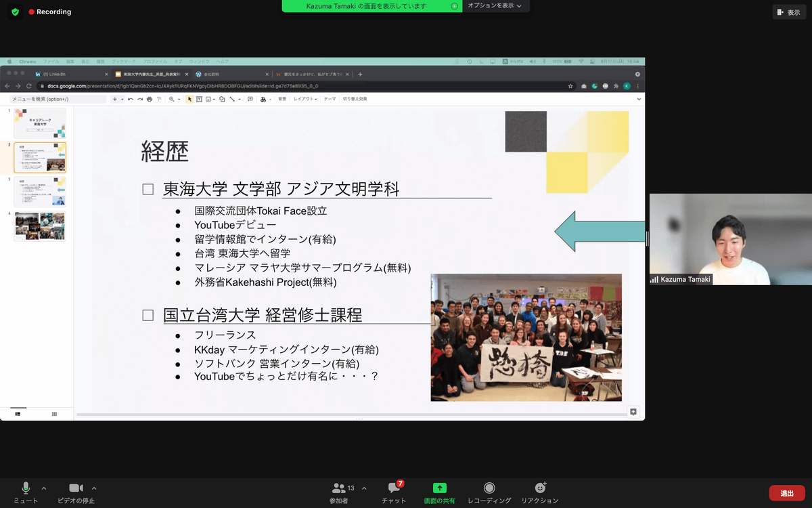Click the 表示 view layout button
This screenshot has width=812, height=508.
[788, 12]
